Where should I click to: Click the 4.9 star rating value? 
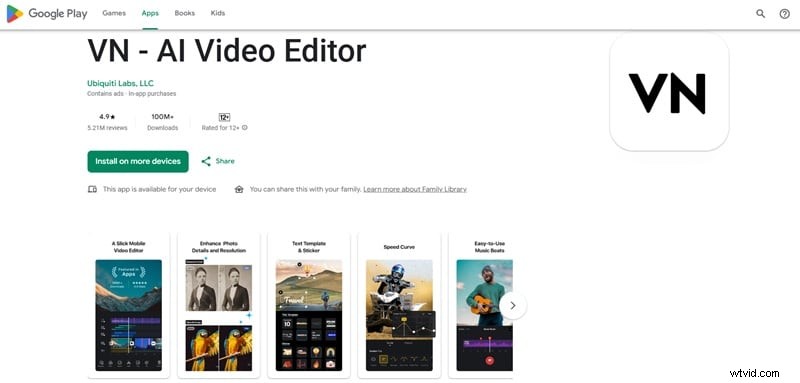tap(107, 117)
